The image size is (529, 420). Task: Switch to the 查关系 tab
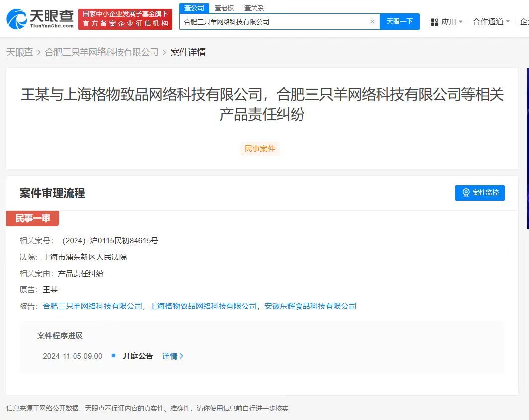[x=254, y=8]
